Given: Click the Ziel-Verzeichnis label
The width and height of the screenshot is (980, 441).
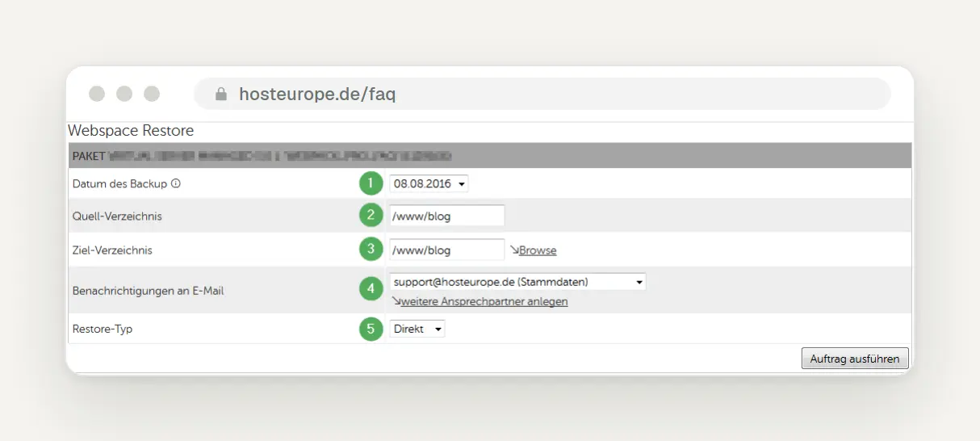Looking at the screenshot, I should pos(112,250).
